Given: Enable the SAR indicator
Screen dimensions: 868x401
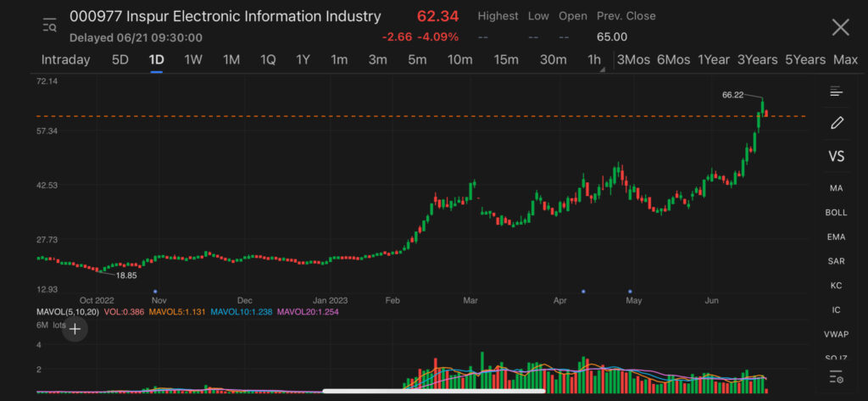Looking at the screenshot, I should 836,261.
